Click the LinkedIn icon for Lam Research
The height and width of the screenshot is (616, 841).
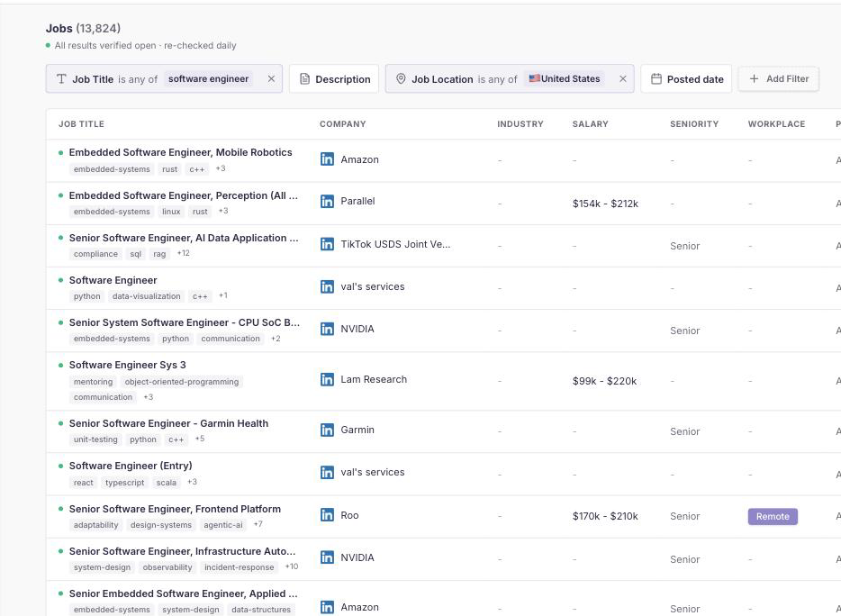(327, 379)
